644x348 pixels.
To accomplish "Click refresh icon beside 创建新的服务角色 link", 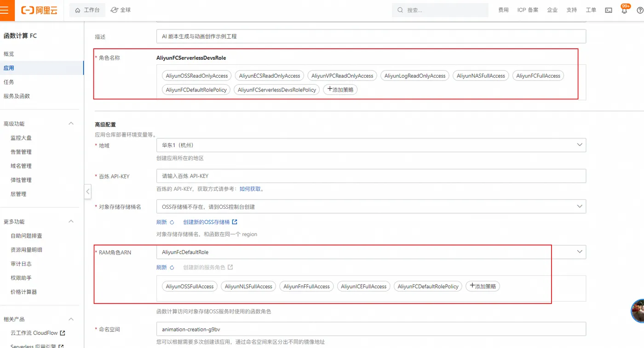I will pos(172,268).
